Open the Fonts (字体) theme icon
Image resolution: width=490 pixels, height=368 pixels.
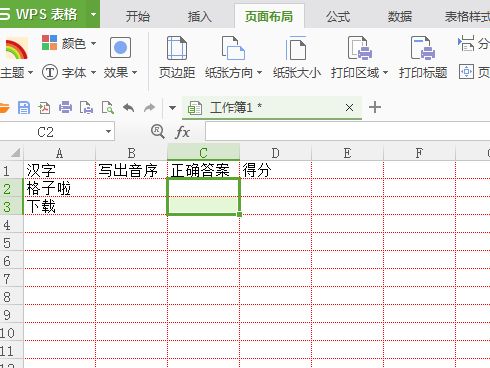coord(50,72)
